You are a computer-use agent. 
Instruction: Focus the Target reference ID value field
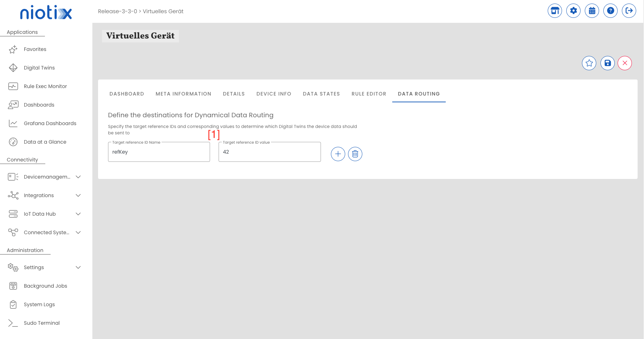click(x=270, y=152)
